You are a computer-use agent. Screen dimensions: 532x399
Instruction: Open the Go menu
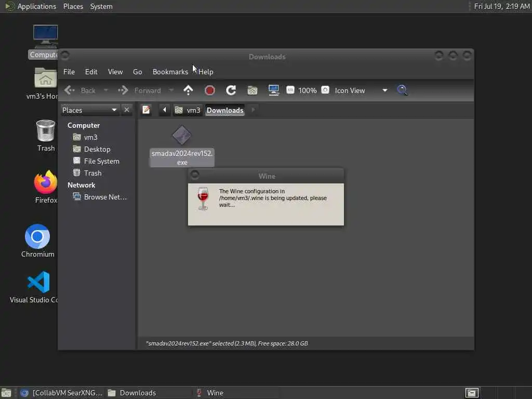click(x=137, y=72)
